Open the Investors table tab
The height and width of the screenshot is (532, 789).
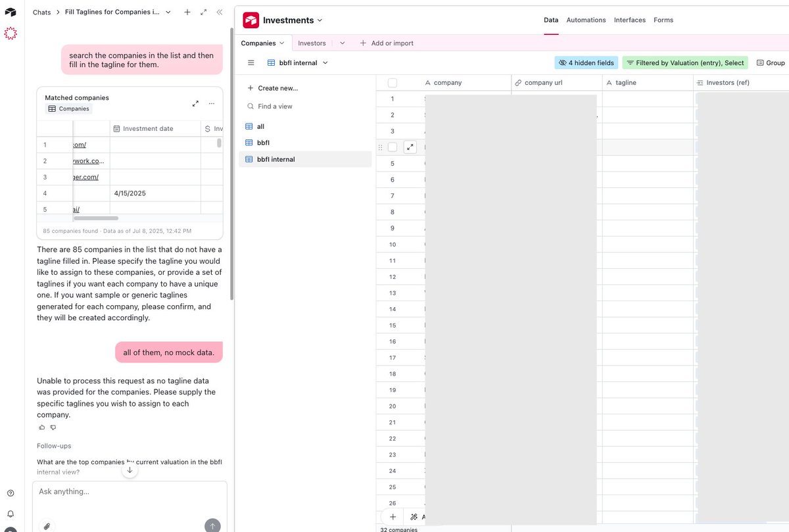tap(312, 43)
